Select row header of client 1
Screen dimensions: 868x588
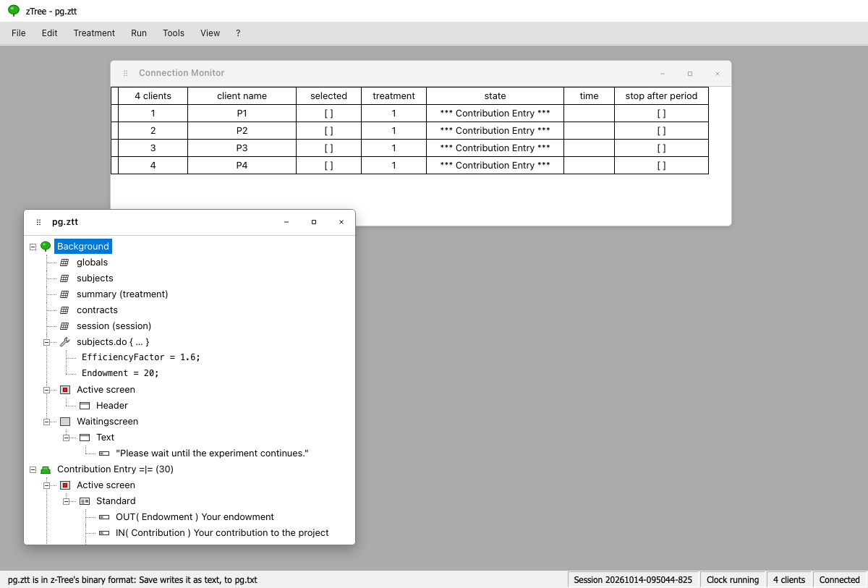coord(114,114)
